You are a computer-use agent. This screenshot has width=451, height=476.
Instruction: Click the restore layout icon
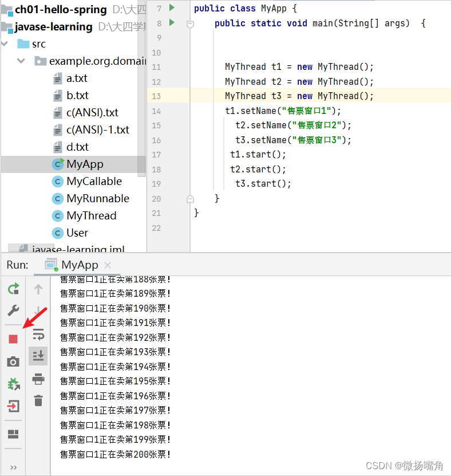(x=13, y=434)
